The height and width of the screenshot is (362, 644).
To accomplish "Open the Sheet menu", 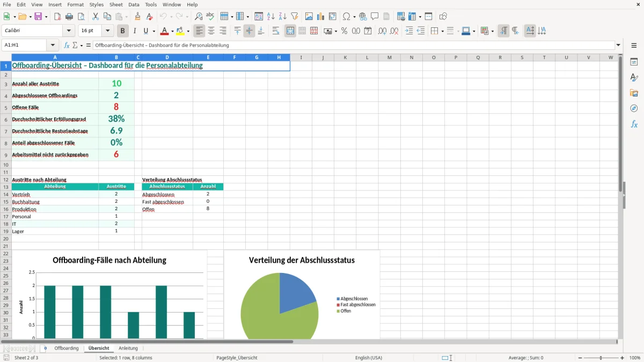I will tap(116, 4).
